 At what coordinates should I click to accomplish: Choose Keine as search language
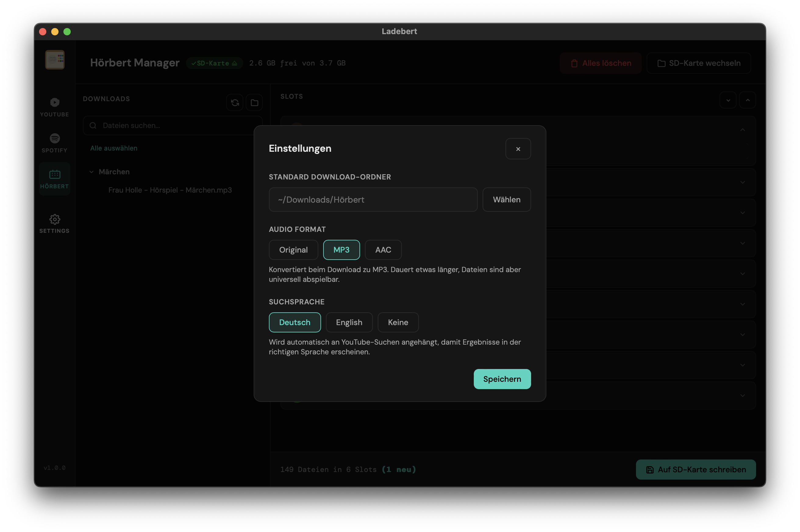(x=398, y=322)
